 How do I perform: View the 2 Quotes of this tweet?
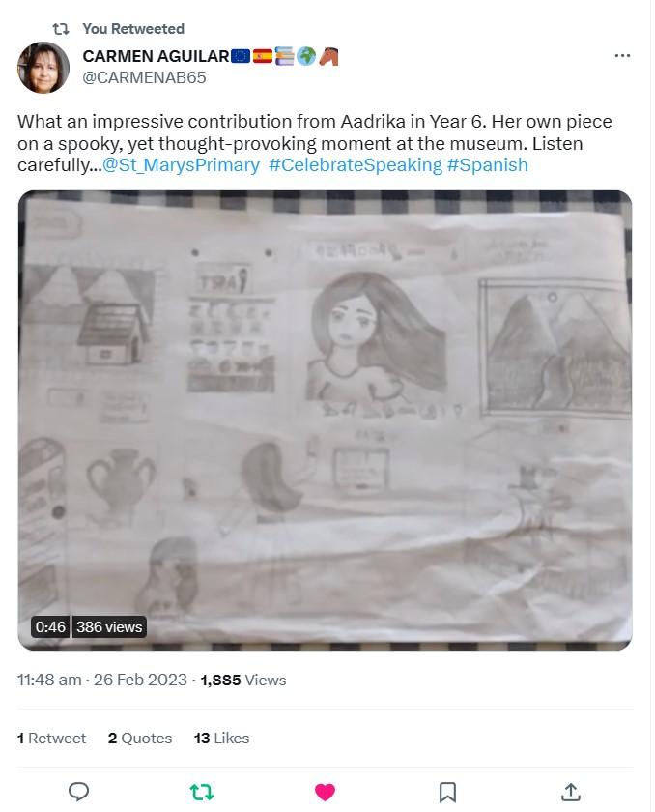(x=140, y=738)
